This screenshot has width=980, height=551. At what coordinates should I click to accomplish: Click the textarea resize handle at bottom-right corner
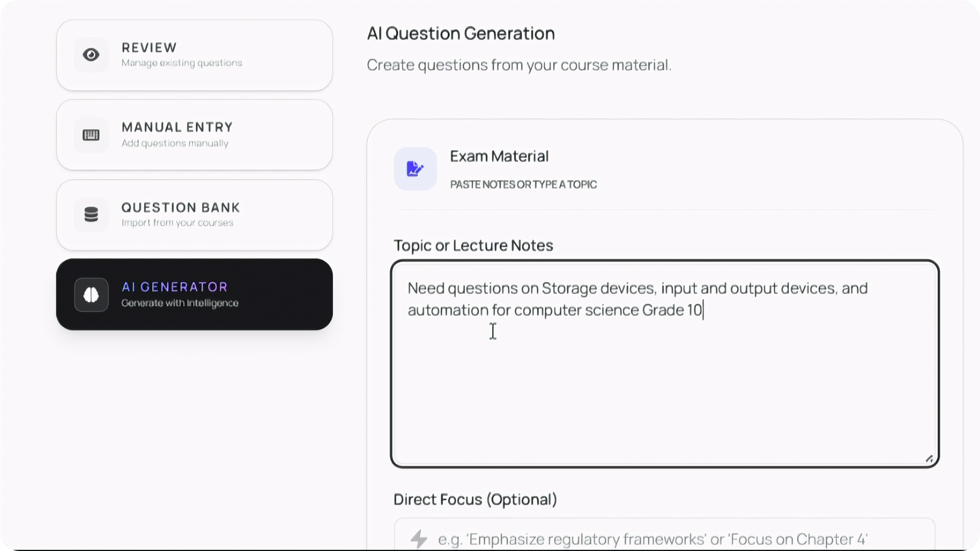click(930, 459)
